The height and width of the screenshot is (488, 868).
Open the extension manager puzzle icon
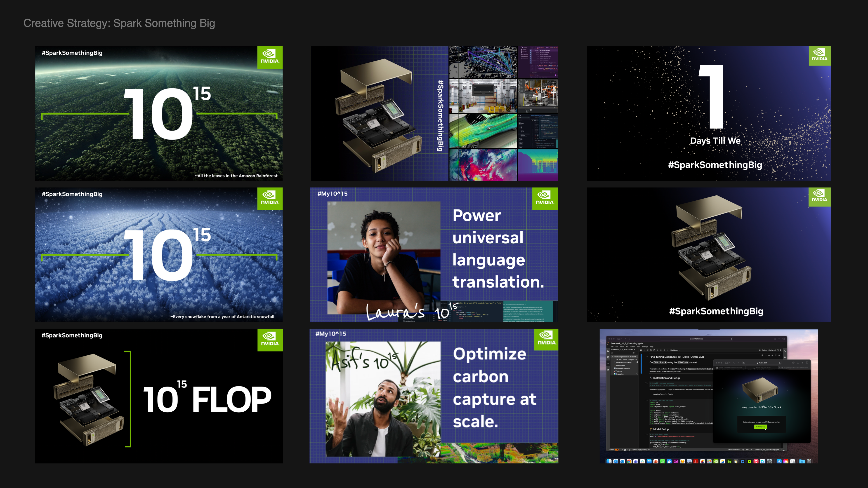608,369
